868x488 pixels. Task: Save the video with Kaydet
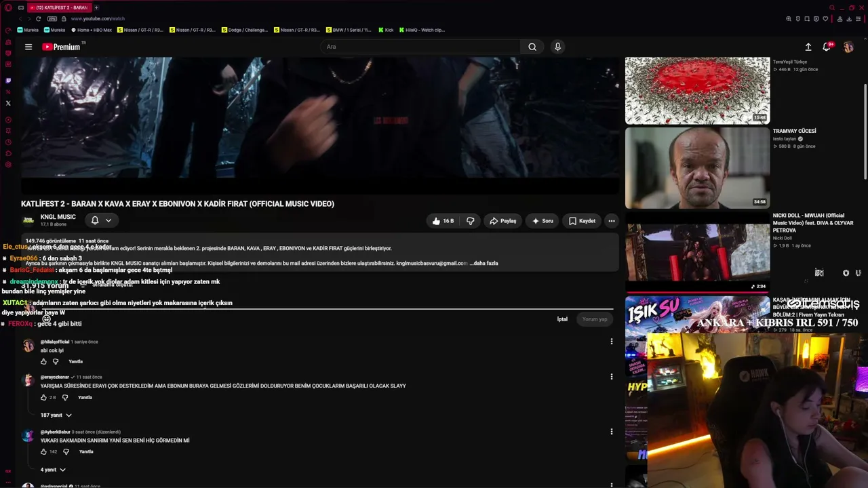(582, 221)
